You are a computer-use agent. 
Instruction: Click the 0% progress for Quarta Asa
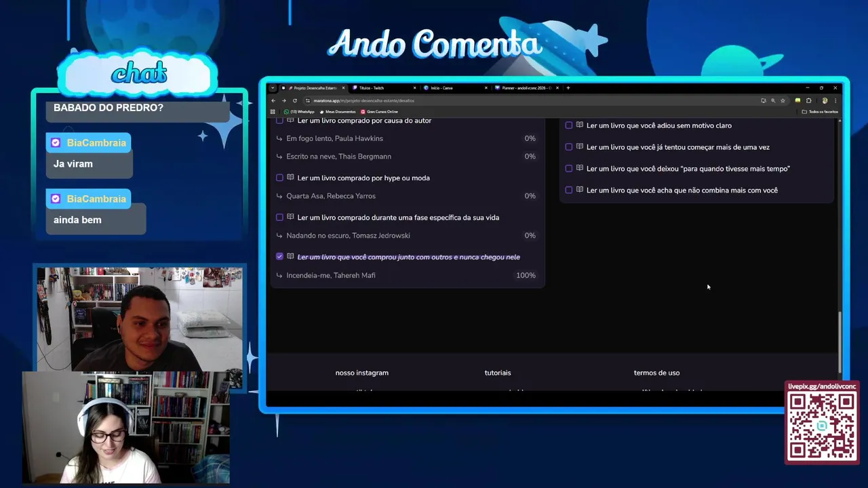coord(530,196)
